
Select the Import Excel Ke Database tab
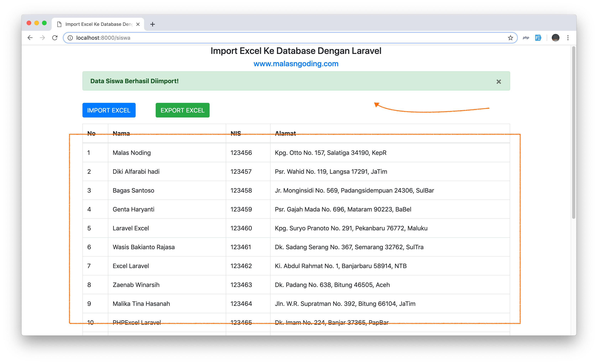click(x=97, y=24)
